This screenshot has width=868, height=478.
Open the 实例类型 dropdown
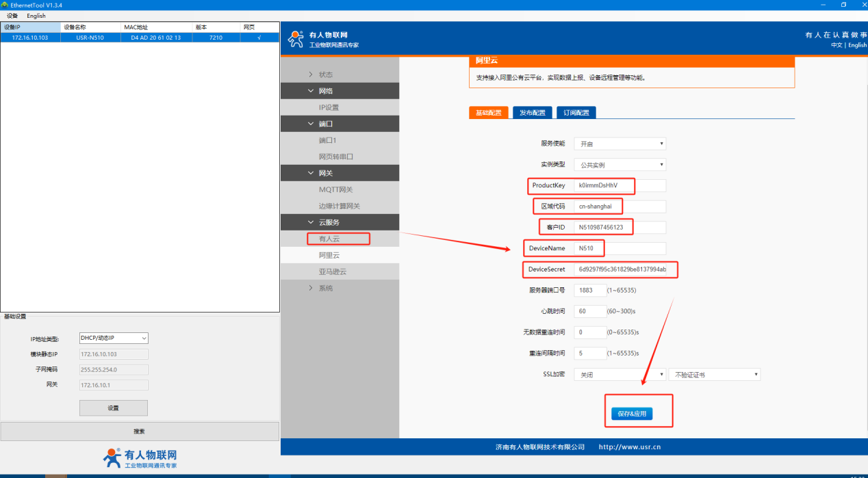[620, 165]
